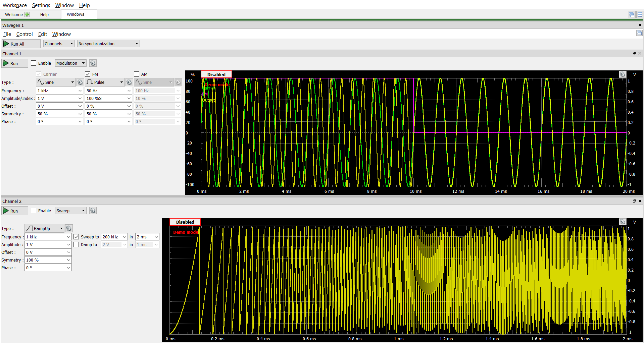Click the tile windows icon at top right
Screen dimensions: 644x343
(x=640, y=14)
